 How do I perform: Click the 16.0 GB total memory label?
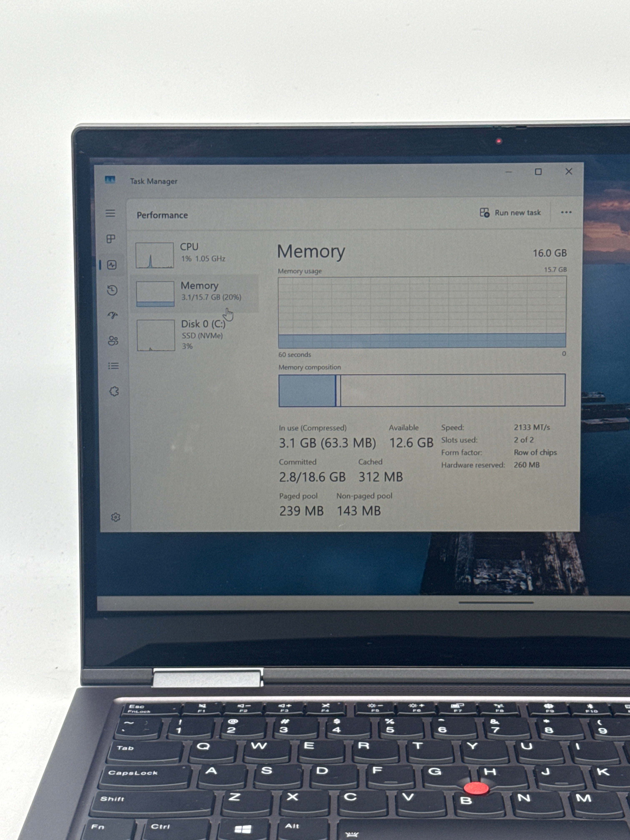[x=550, y=253]
